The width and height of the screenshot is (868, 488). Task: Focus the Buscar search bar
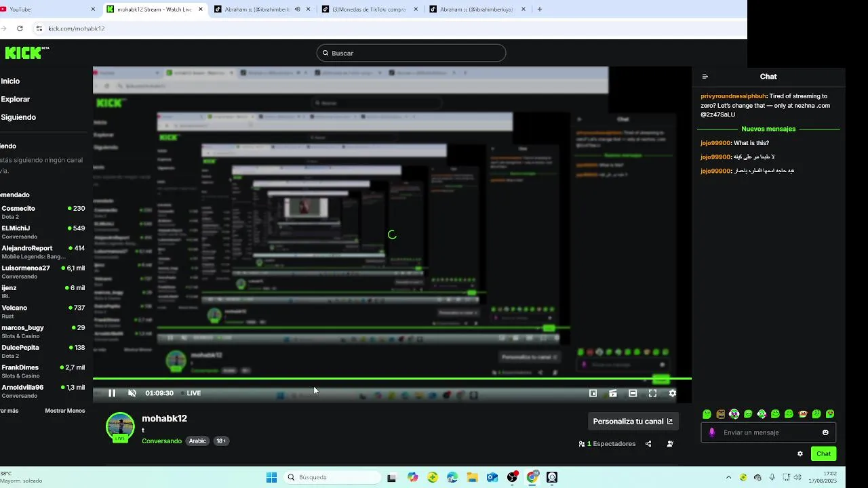tap(411, 53)
